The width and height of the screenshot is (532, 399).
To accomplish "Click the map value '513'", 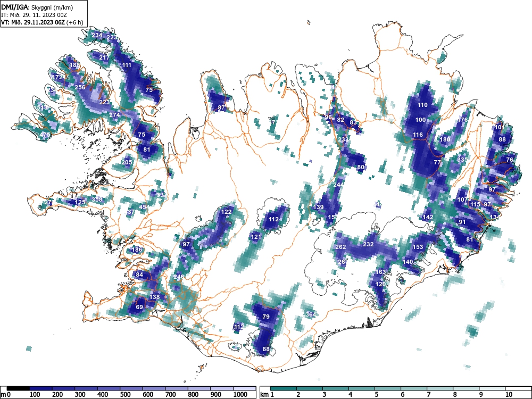I will click(42, 107).
